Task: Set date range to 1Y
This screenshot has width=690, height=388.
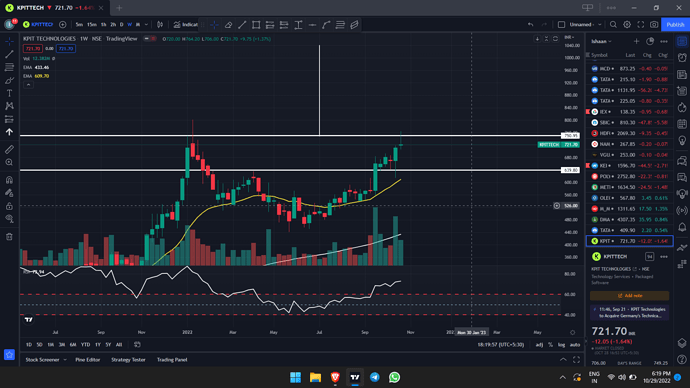Action: point(98,345)
